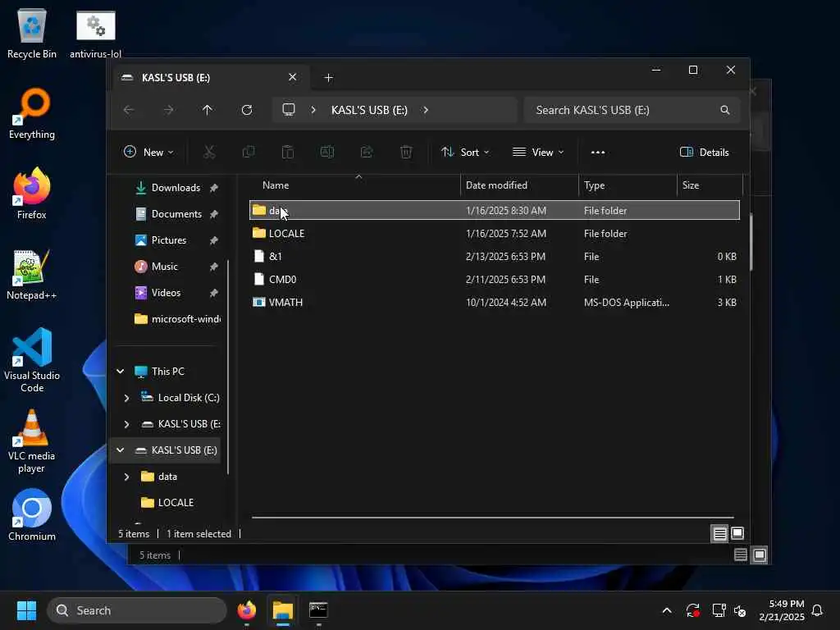Open Firefox desktop shortcut
This screenshot has width=840, height=630.
pos(32,194)
